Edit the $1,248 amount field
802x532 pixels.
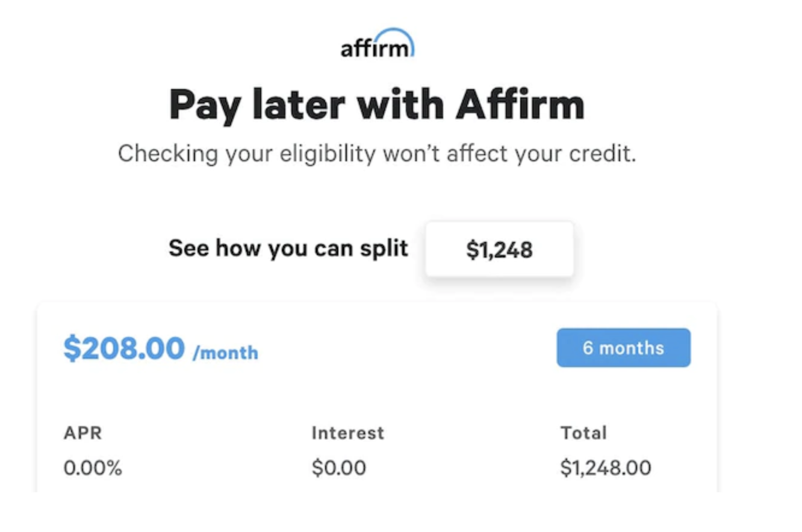click(x=499, y=250)
